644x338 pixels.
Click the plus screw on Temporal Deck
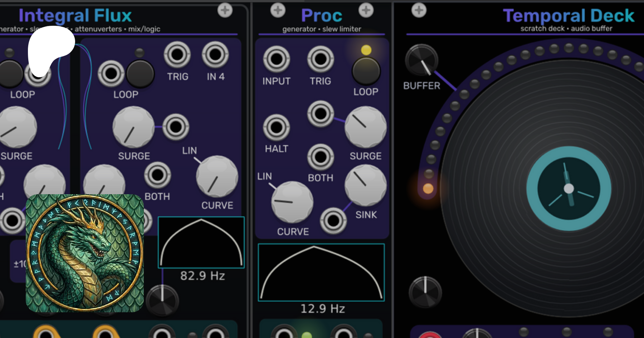(x=419, y=10)
